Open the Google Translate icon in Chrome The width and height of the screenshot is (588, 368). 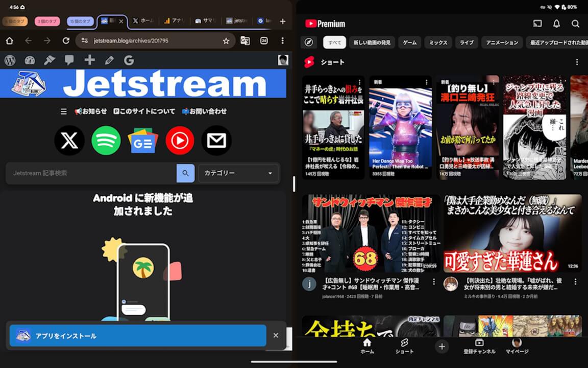245,40
